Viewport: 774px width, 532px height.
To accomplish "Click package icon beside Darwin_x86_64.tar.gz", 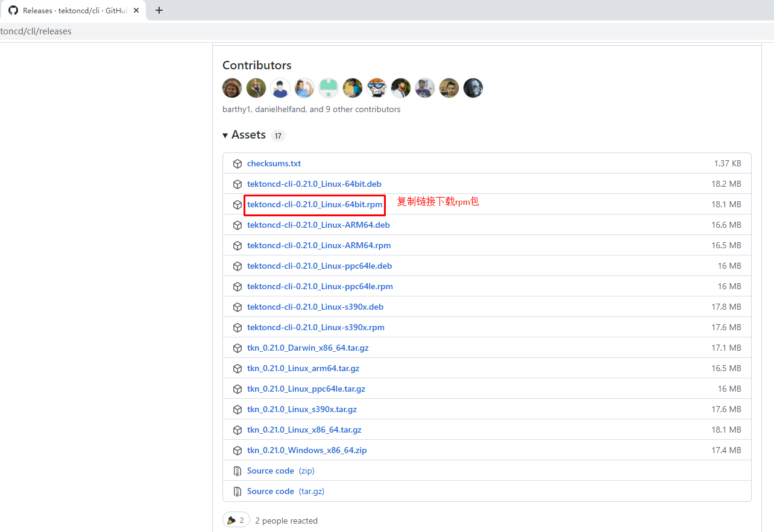I will [238, 348].
